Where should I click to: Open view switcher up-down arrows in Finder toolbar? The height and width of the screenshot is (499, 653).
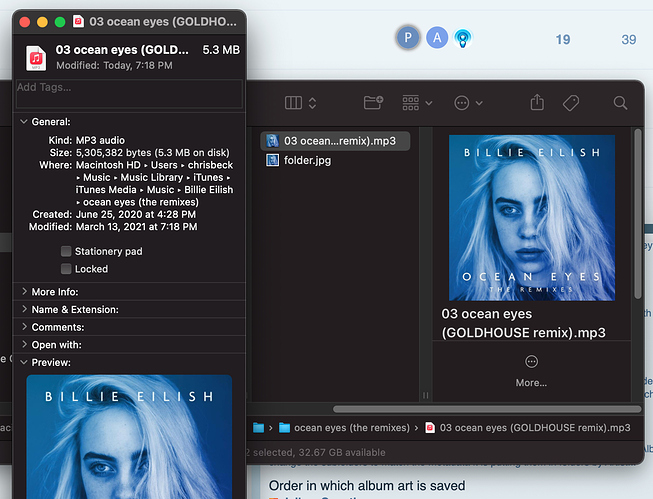coord(312,103)
